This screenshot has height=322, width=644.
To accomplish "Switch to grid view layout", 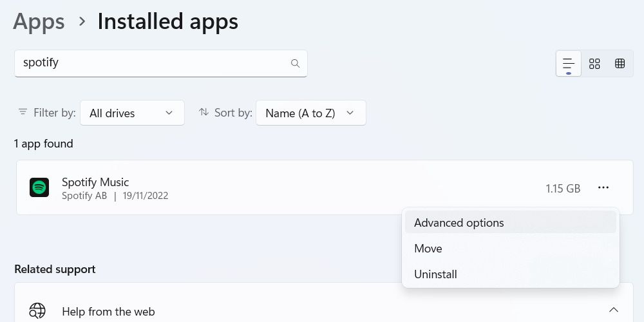I will point(594,63).
